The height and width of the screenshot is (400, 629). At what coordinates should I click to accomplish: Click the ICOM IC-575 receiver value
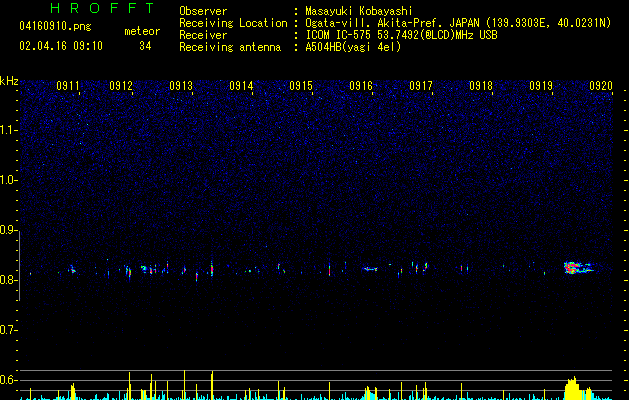(401, 35)
